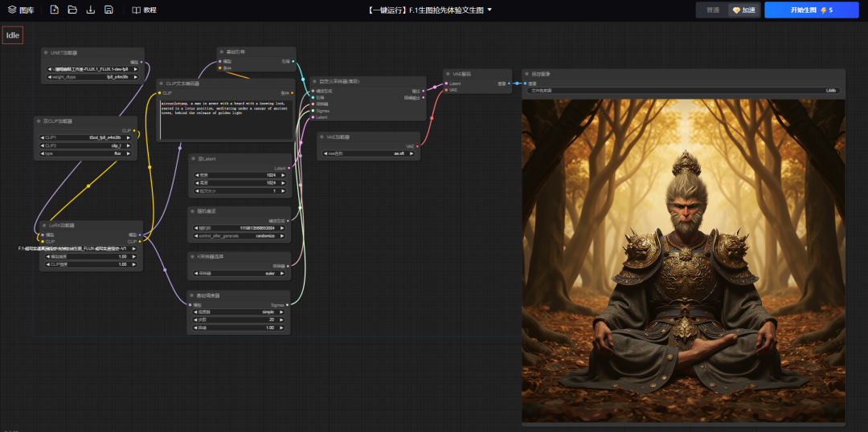Click the open folder icon in top toolbar
The width and height of the screenshot is (868, 432).
(x=72, y=10)
